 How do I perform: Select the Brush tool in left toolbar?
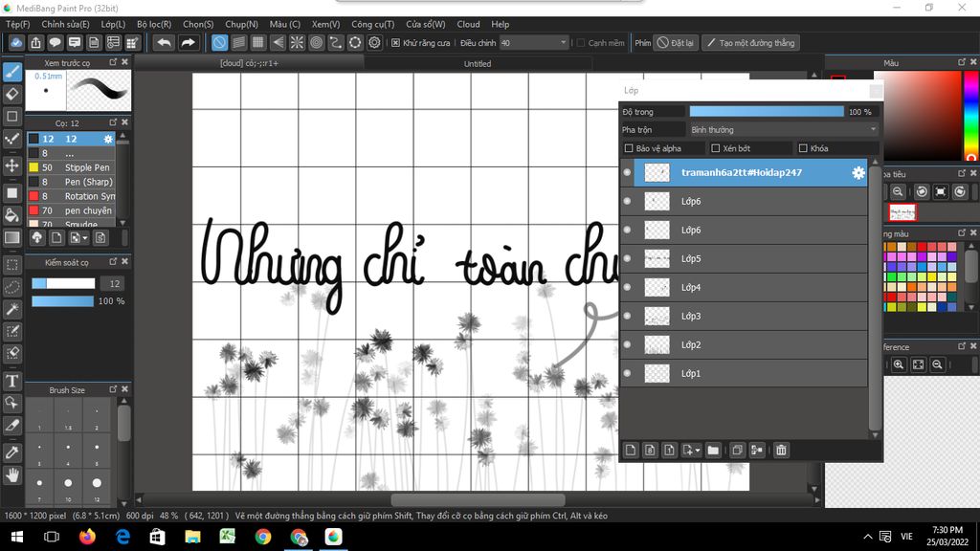12,71
